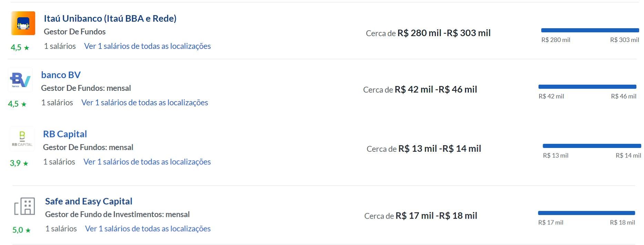Open the banco BV company link

(61, 75)
